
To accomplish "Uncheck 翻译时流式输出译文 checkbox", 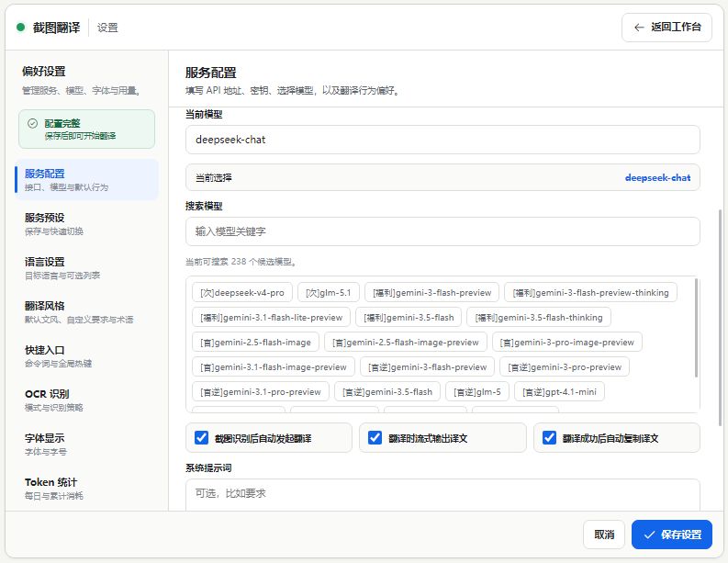I will coord(375,437).
